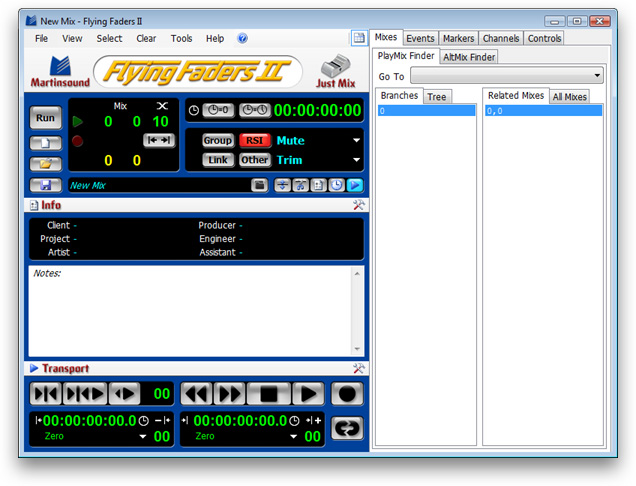
Task: Open the Go To dropdown
Action: pos(506,76)
